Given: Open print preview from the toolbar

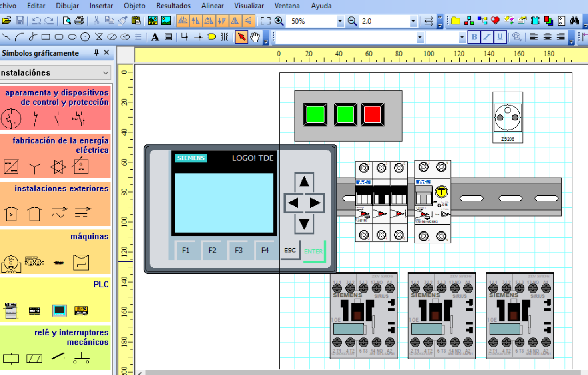Looking at the screenshot, I should pyautogui.click(x=66, y=21).
